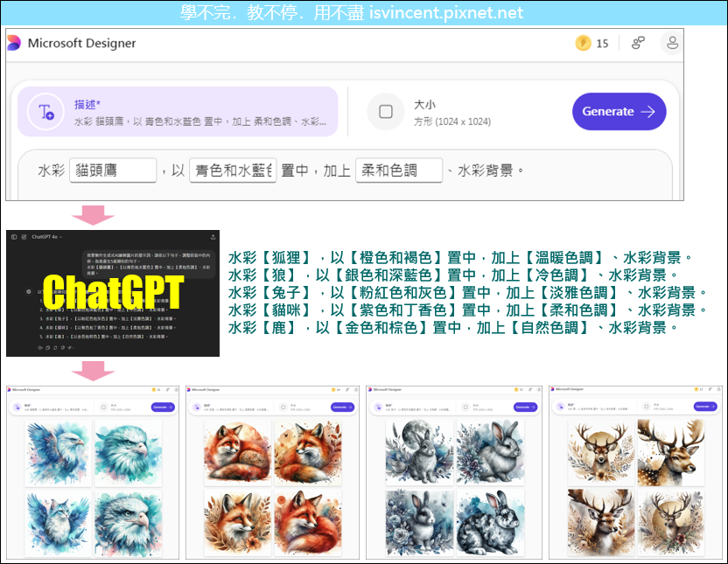Open the connected accounts icon in the main Designer header
The image size is (728, 564).
point(639,43)
